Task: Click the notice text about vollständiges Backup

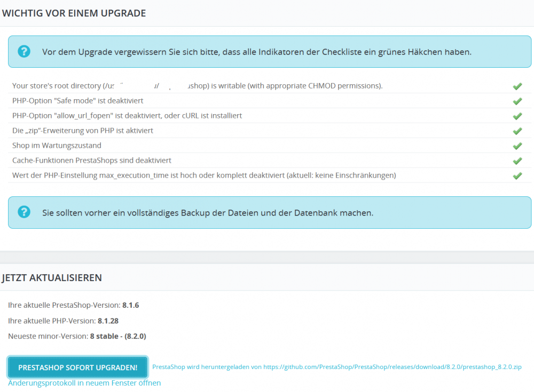Action: (208, 213)
